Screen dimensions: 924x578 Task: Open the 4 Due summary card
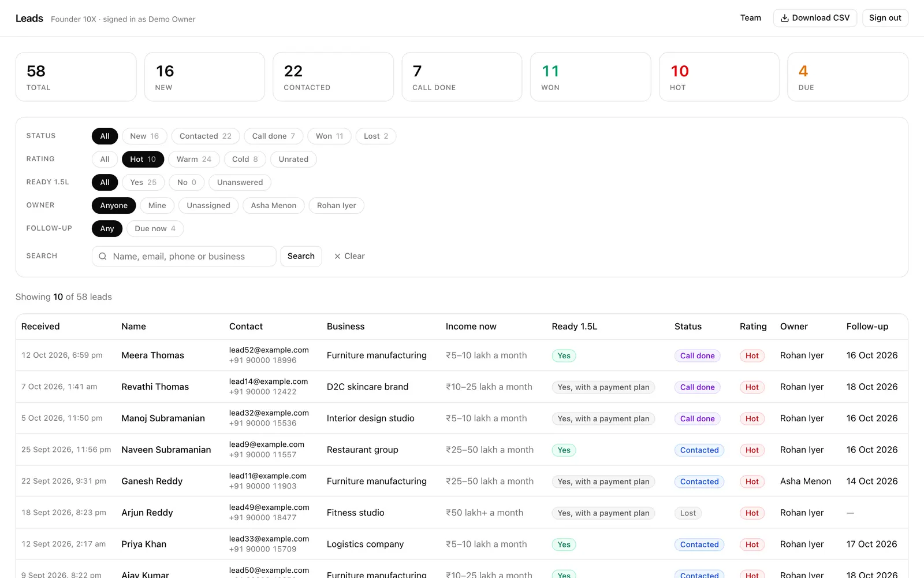click(x=848, y=77)
